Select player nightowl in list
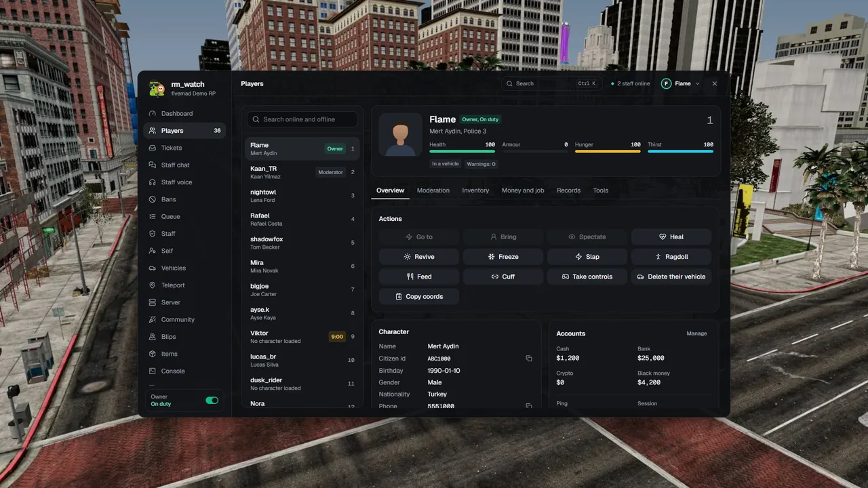Viewport: 868px width, 488px height. tap(302, 196)
